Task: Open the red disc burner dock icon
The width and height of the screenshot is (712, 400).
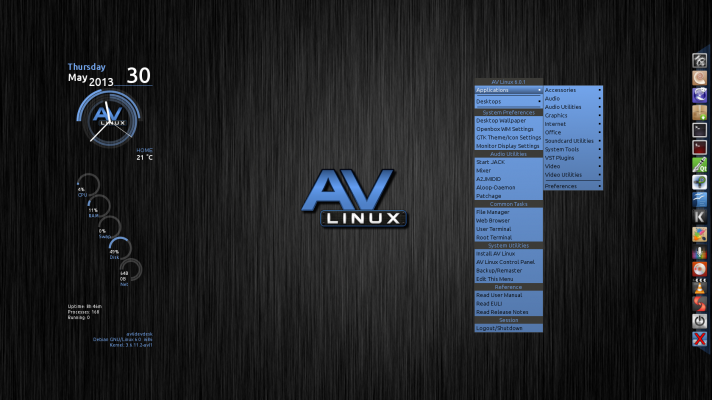Action: 699,269
